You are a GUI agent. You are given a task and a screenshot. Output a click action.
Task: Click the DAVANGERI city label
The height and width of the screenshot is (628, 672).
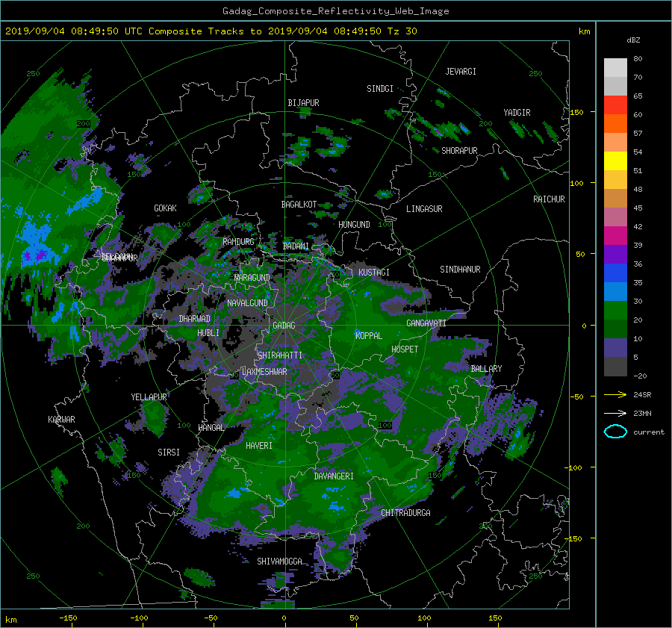[x=334, y=476]
